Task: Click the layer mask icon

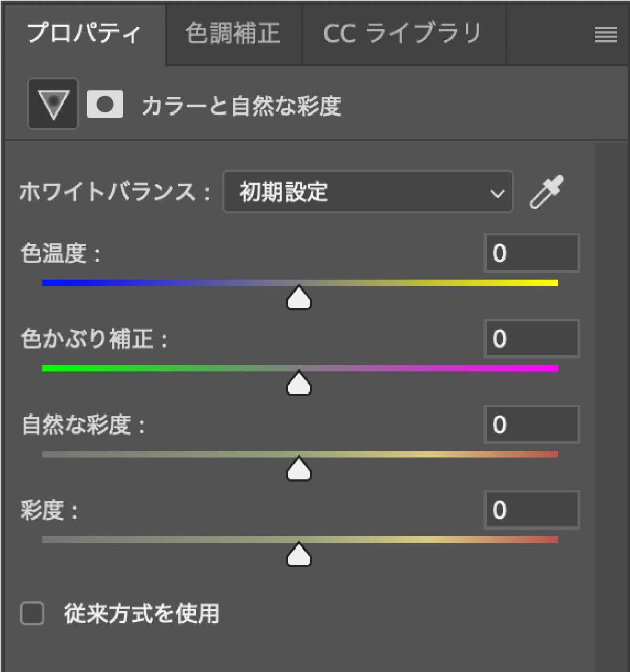Action: tap(104, 104)
